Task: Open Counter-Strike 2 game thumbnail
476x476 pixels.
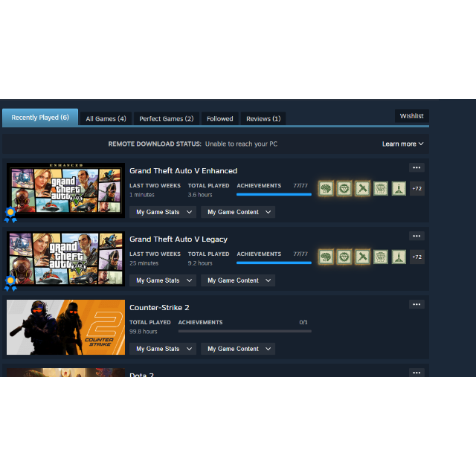Action: pyautogui.click(x=65, y=327)
